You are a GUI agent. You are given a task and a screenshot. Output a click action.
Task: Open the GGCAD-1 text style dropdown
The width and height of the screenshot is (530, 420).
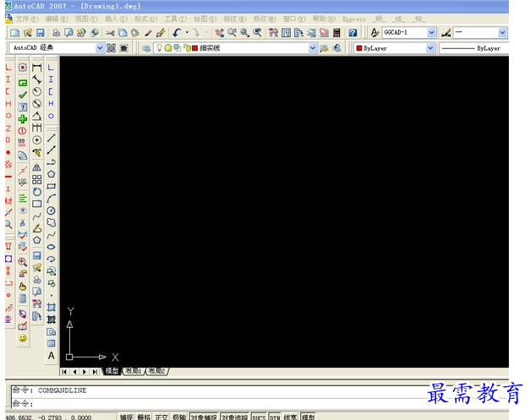coord(431,32)
